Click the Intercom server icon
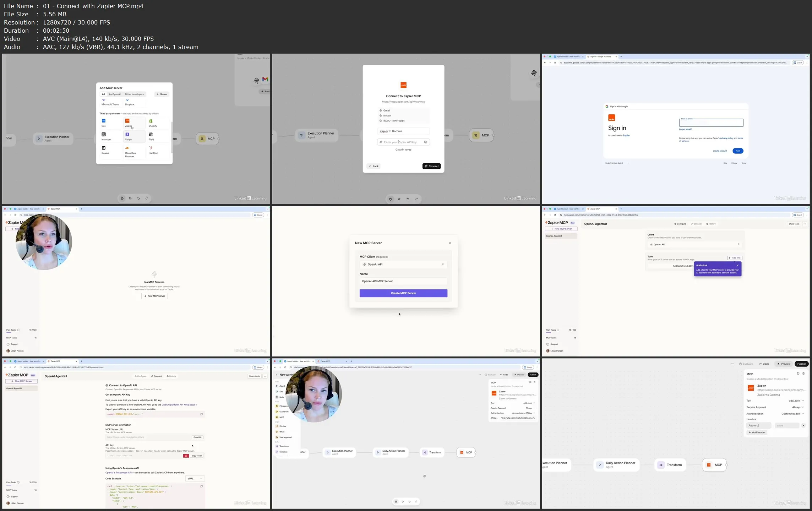 (104, 135)
